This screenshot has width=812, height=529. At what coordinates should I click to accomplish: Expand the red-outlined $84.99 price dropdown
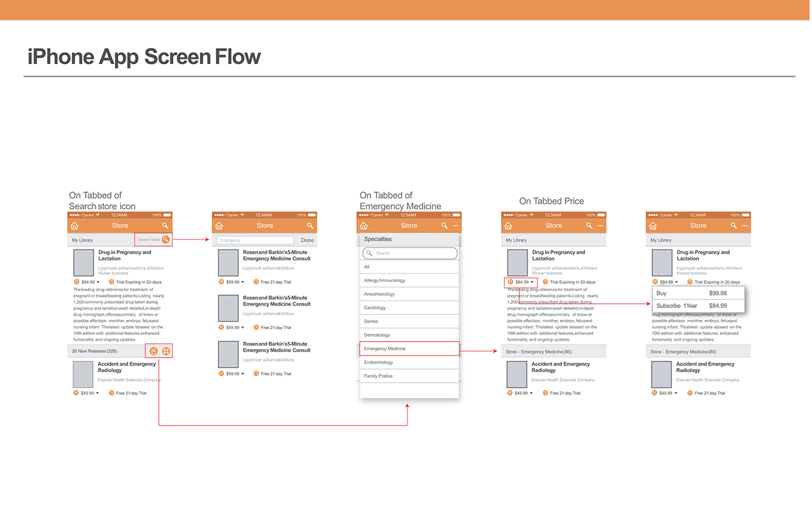(532, 282)
